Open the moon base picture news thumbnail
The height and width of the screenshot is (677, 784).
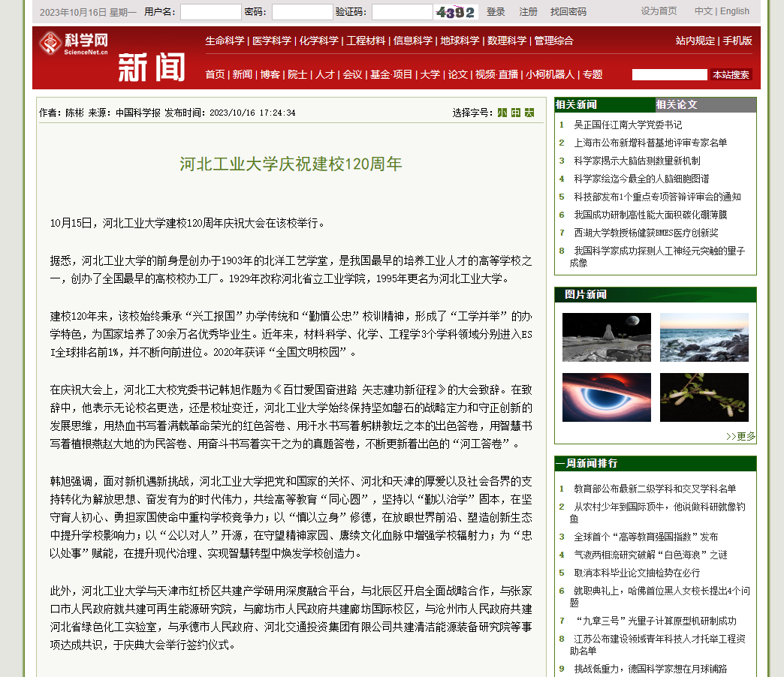[607, 337]
